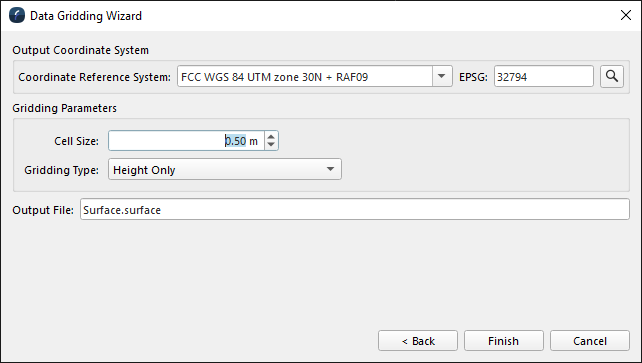Open the Coordinate Reference System dropdown arrow
The height and width of the screenshot is (363, 642).
point(442,76)
